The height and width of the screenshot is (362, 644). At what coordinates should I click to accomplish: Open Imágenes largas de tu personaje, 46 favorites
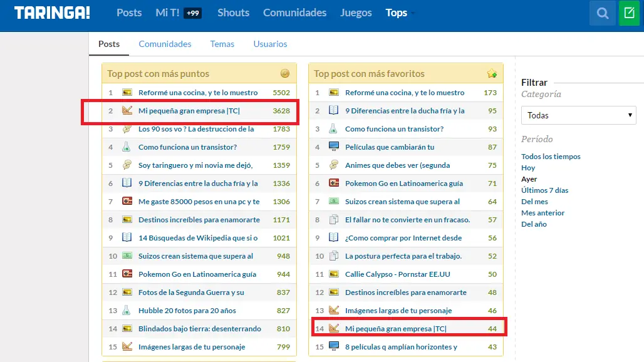point(398,310)
